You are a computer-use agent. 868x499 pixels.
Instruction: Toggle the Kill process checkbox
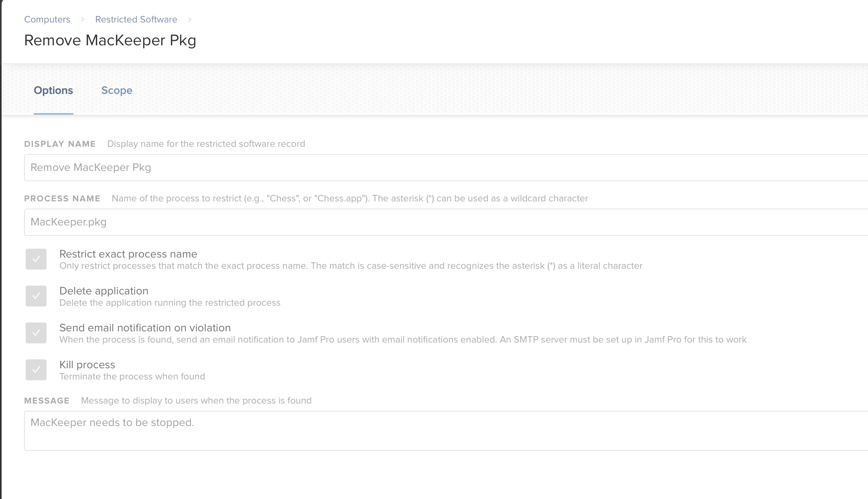tap(36, 370)
